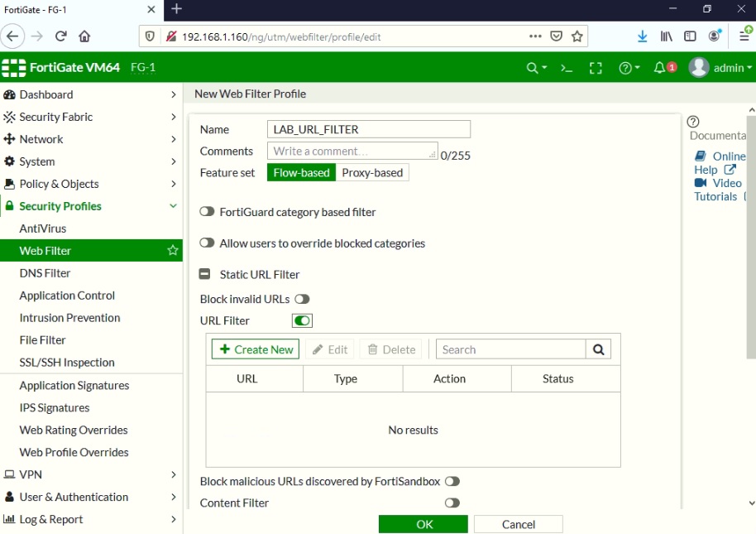756x534 pixels.
Task: Enable FortiGuard category based filter
Action: coord(207,211)
